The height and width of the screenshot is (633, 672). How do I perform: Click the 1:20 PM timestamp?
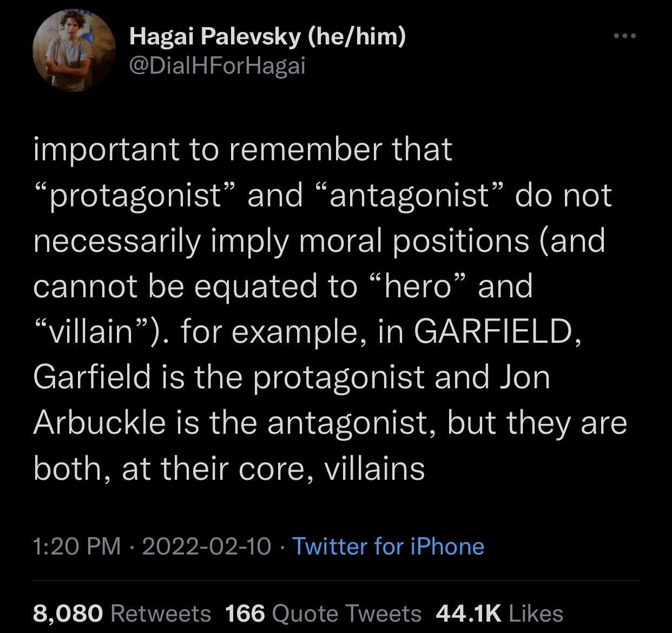point(77,546)
